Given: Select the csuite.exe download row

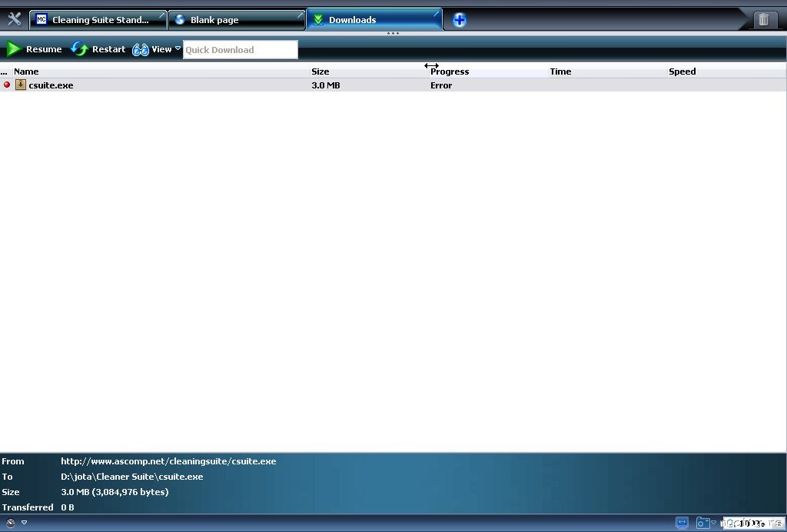Looking at the screenshot, I should coord(393,85).
